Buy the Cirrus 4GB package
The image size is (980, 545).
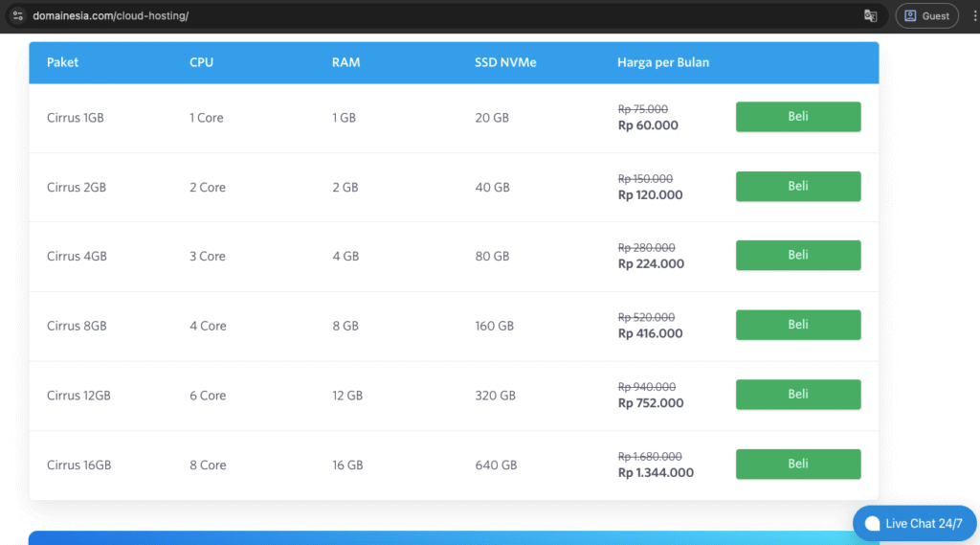pos(798,255)
